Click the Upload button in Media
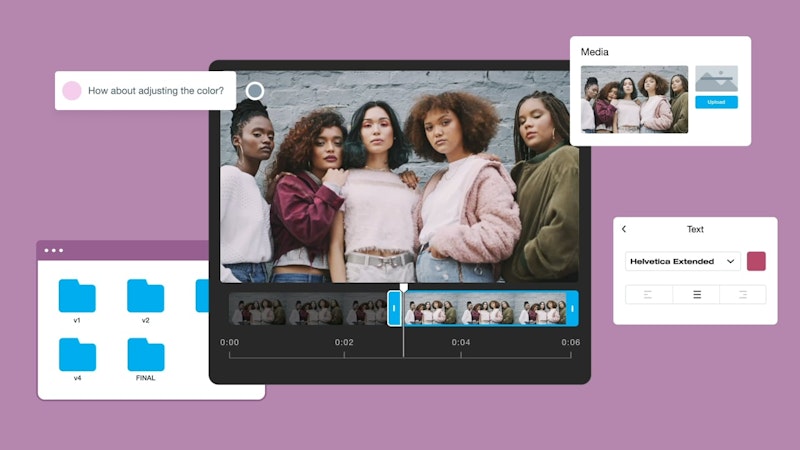The height and width of the screenshot is (450, 800). pyautogui.click(x=716, y=102)
